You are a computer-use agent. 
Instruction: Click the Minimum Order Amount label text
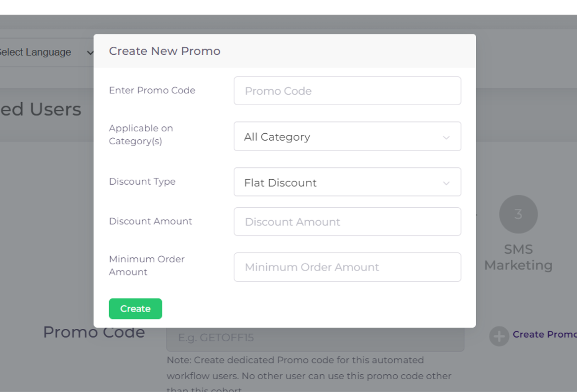(147, 266)
